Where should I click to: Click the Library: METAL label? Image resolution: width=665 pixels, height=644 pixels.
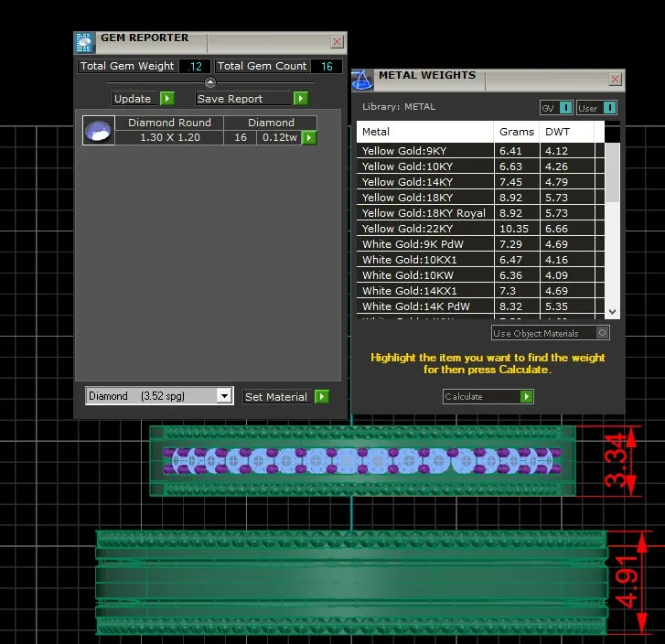click(x=399, y=106)
